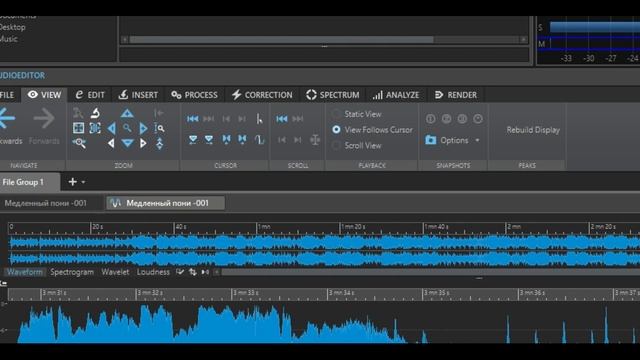Click the vertical double-arrow zoom icon
This screenshot has width=640, height=360.
[160, 143]
